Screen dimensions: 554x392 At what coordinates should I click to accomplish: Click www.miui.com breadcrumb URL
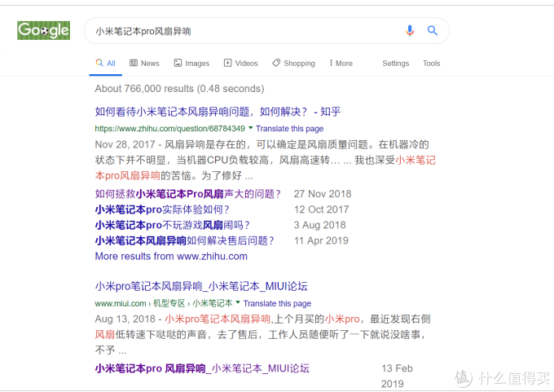tap(164, 303)
